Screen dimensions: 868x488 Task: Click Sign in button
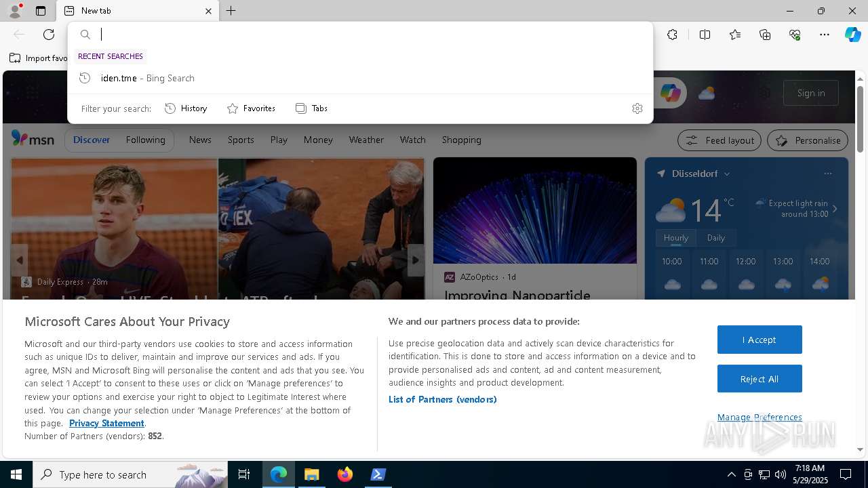tap(811, 93)
